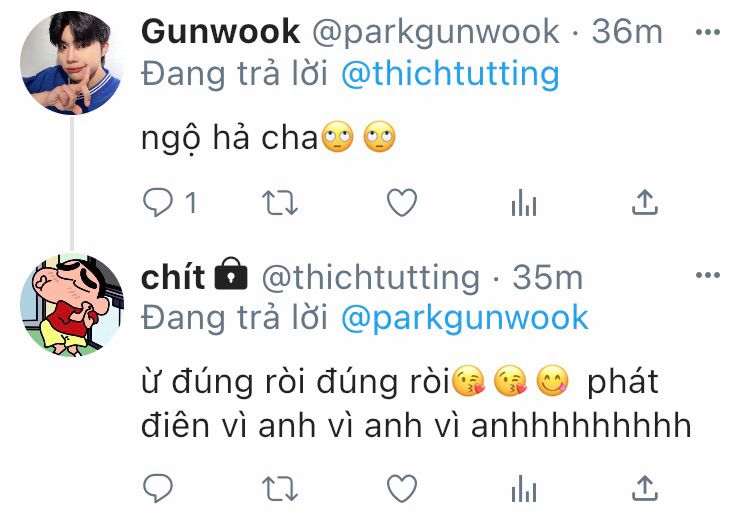Open the 36m timestamp of Gunwook's tweet
Screen dimensions: 750x514
pos(627,32)
